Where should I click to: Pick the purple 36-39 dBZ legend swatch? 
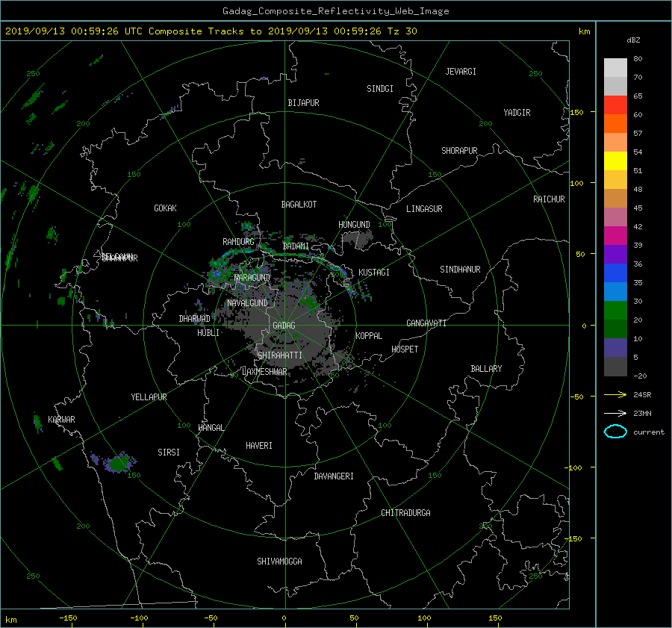pyautogui.click(x=615, y=255)
